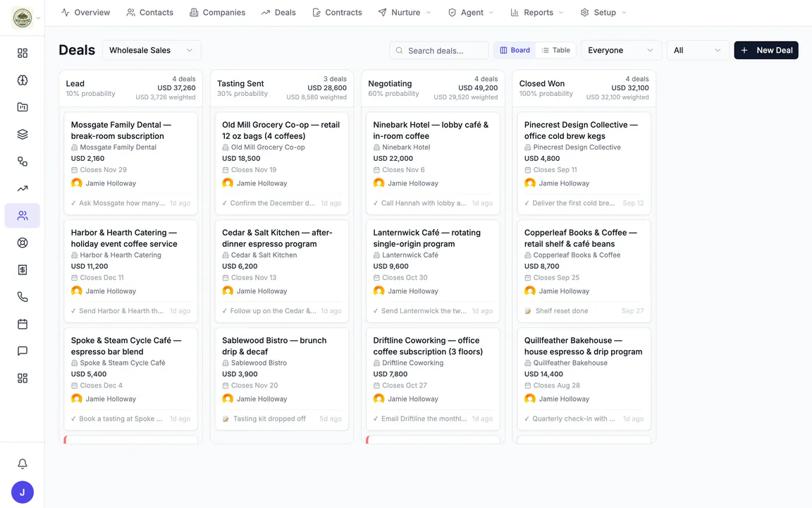This screenshot has height=508, width=812.
Task: Click the Closed Won column header
Action: tap(584, 88)
